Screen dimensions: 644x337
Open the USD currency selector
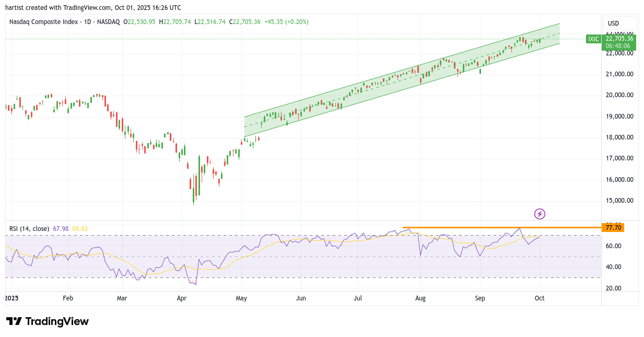click(613, 24)
